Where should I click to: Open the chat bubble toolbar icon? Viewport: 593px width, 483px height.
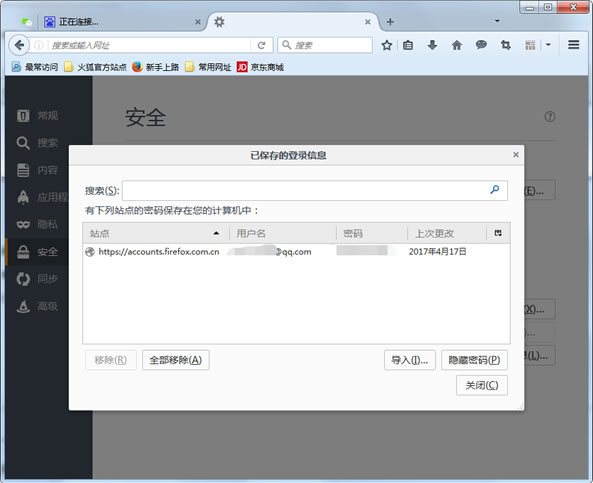pyautogui.click(x=481, y=45)
